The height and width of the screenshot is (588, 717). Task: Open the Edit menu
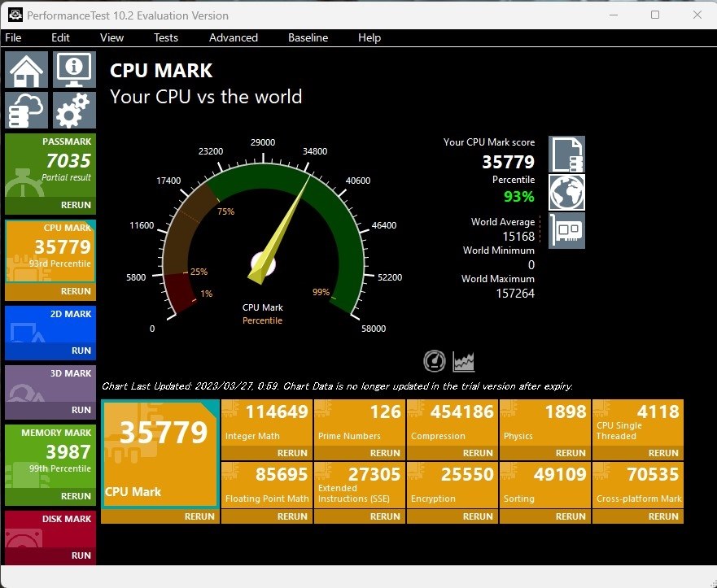60,37
